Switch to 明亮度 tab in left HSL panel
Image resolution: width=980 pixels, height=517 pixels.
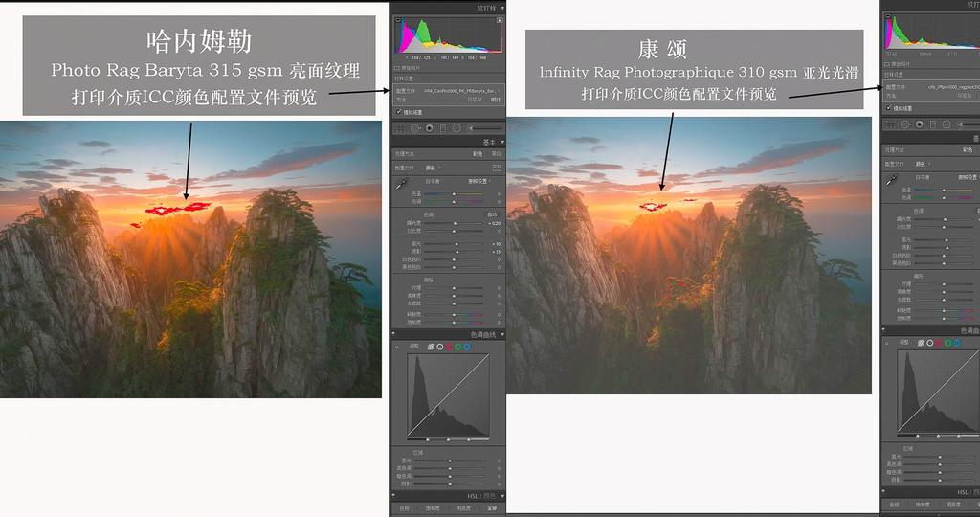463,508
